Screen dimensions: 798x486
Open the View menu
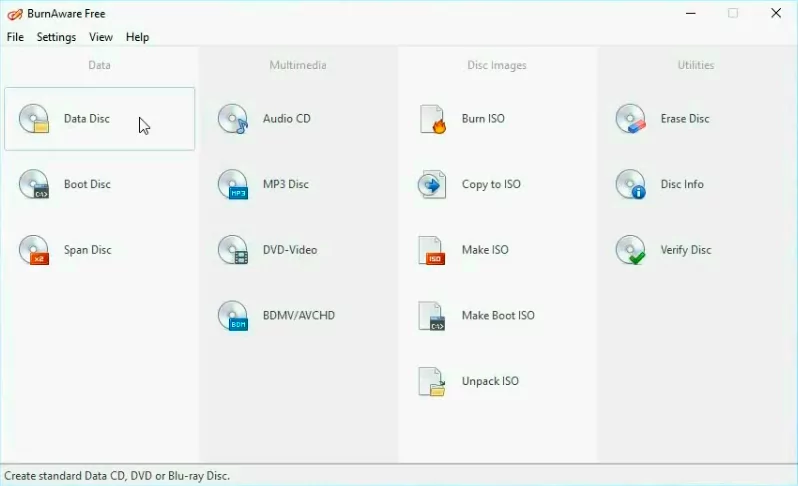(101, 37)
